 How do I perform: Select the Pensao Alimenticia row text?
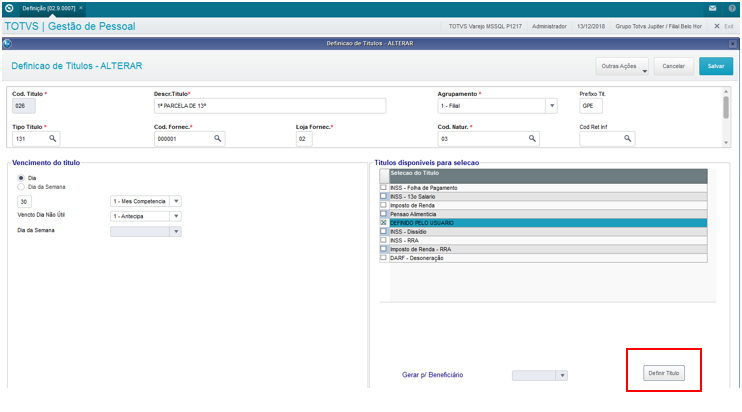(x=413, y=214)
